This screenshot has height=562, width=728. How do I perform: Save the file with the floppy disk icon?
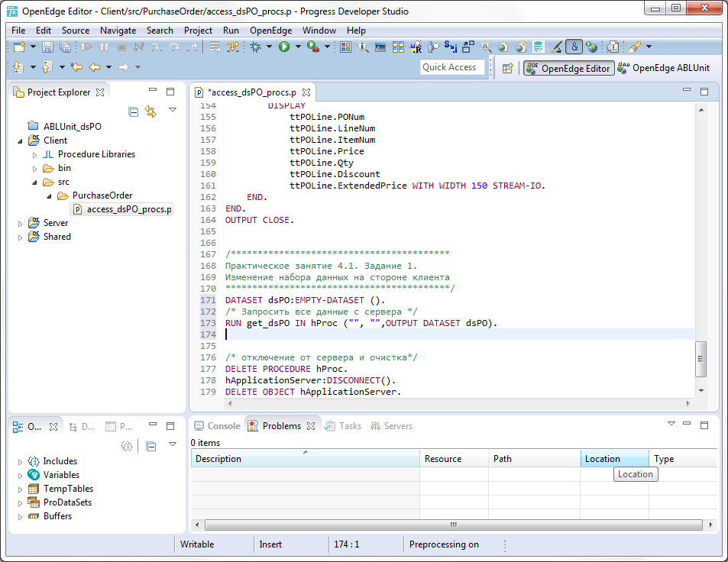coord(47,47)
